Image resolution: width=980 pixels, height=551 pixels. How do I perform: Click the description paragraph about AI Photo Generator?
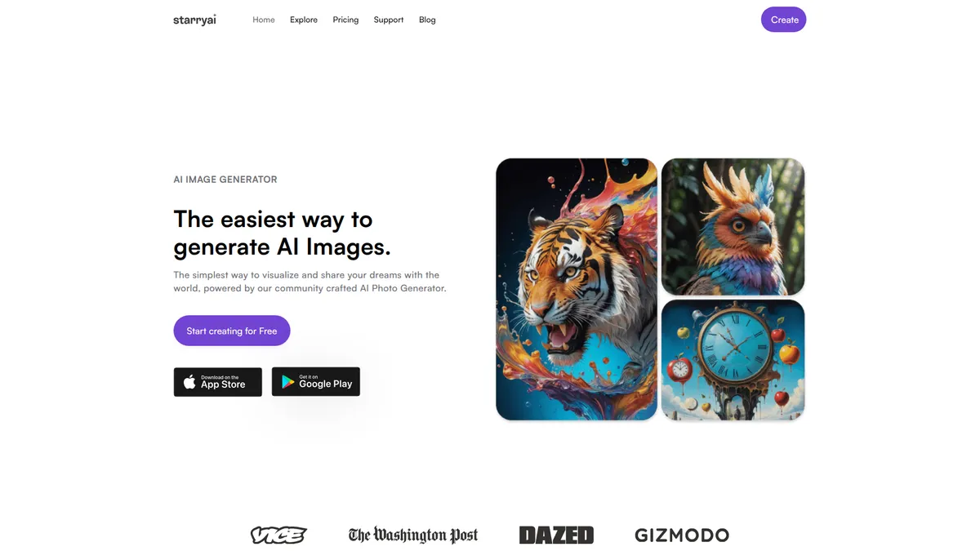point(310,282)
